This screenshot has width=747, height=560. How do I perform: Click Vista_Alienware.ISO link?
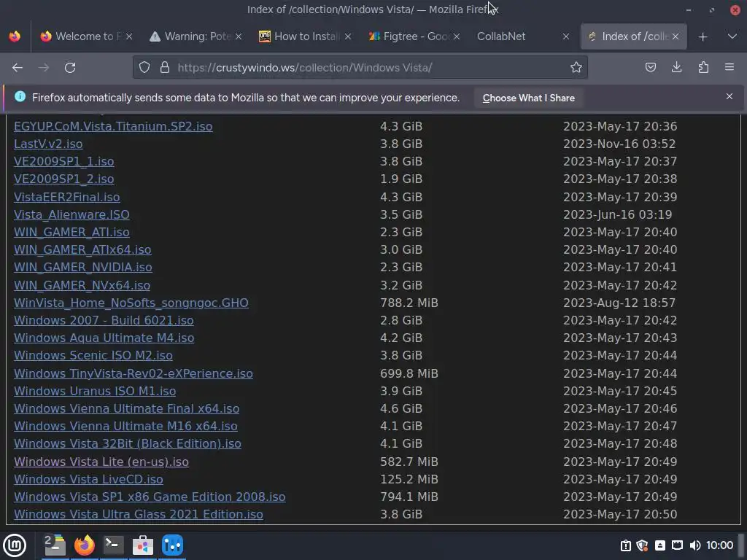pos(71,215)
